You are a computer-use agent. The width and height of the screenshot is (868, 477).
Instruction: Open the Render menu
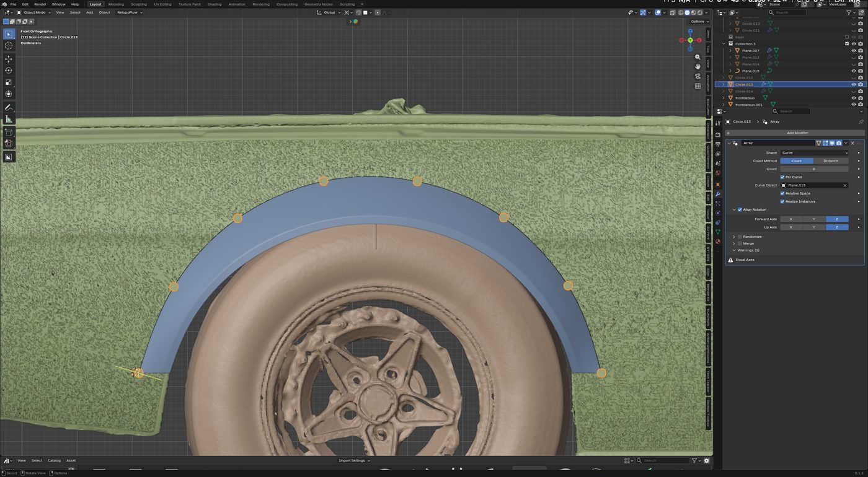[x=40, y=4]
